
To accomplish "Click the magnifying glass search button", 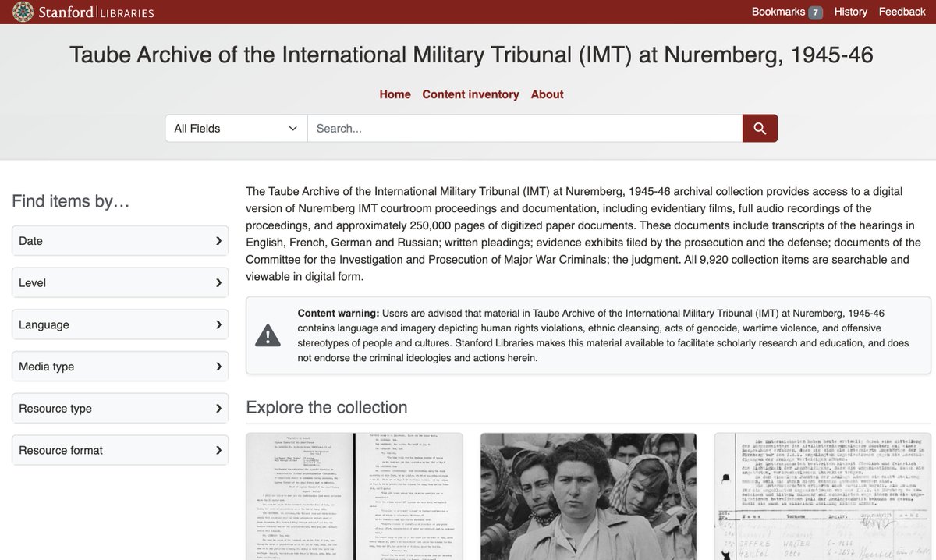I will pos(760,128).
